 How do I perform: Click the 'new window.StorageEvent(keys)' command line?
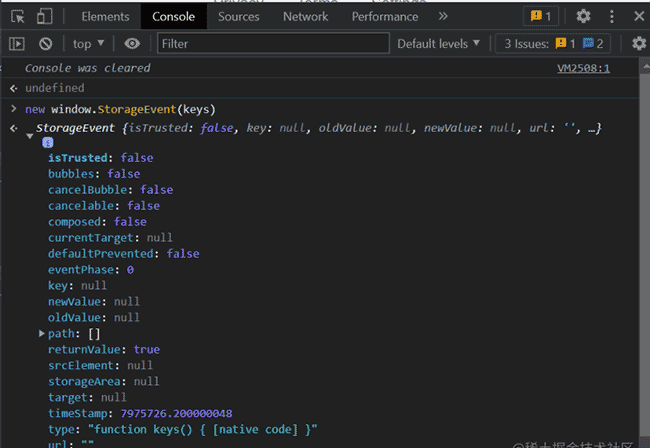120,109
